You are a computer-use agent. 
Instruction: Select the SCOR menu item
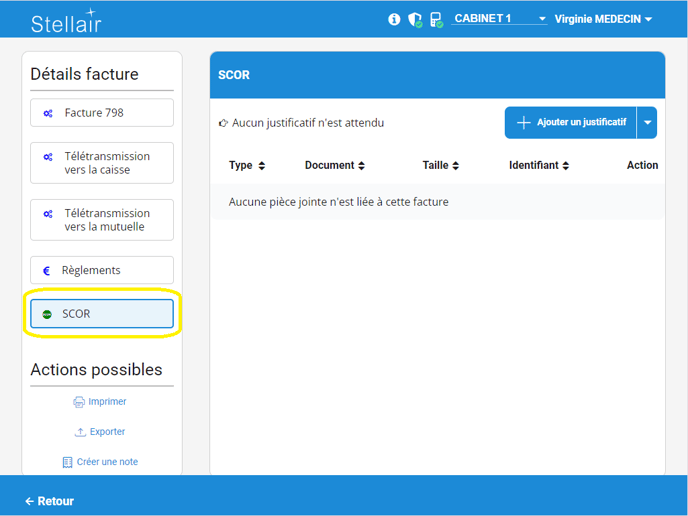coord(102,314)
